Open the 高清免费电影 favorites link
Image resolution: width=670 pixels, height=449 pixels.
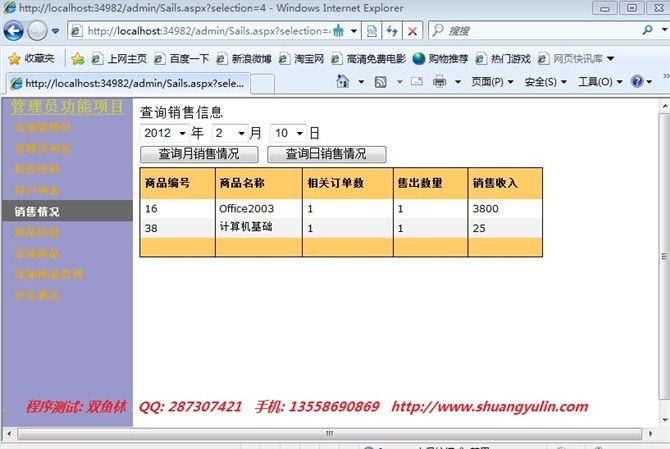(368, 59)
